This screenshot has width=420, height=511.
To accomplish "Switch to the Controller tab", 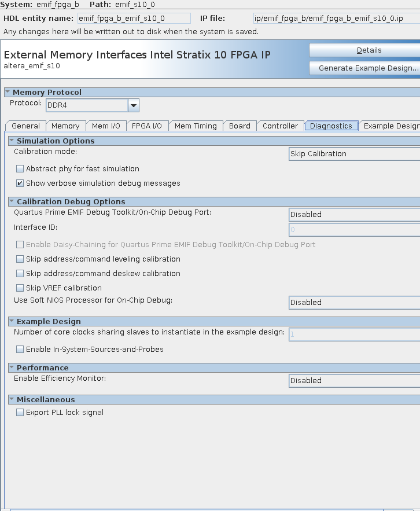I will pyautogui.click(x=280, y=126).
